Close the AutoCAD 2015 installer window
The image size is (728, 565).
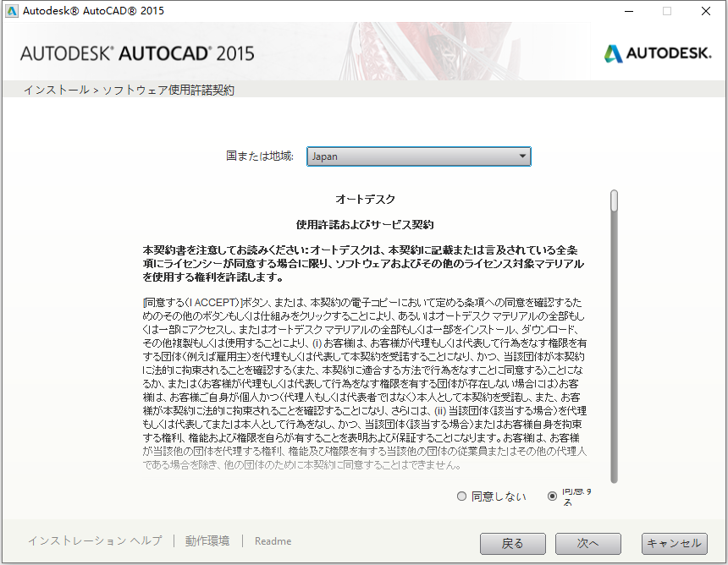coord(706,11)
